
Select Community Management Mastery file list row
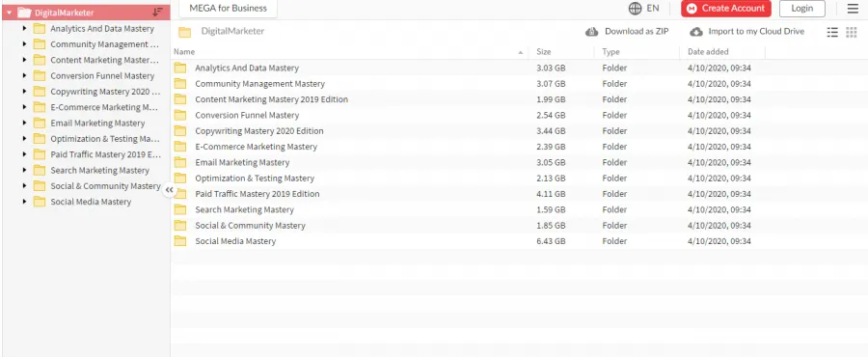pyautogui.click(x=519, y=84)
